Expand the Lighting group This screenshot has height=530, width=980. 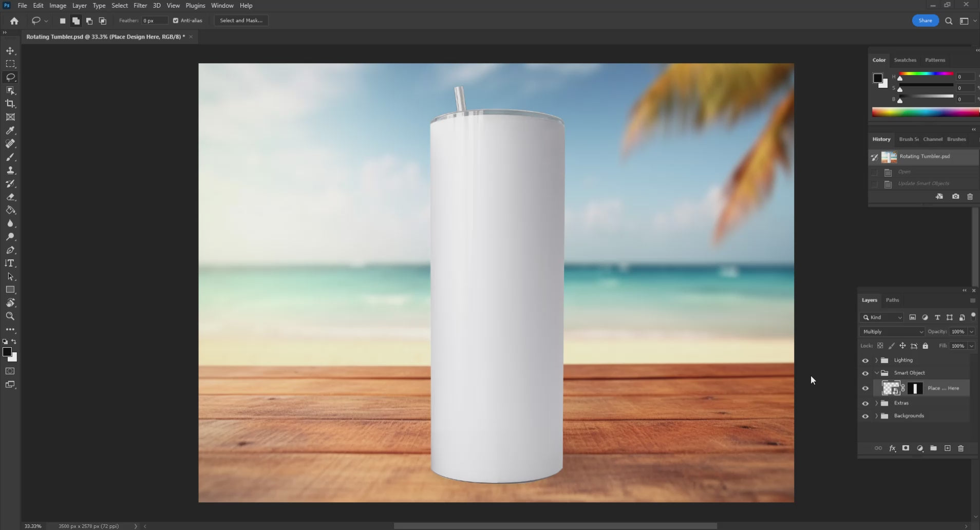tap(877, 361)
